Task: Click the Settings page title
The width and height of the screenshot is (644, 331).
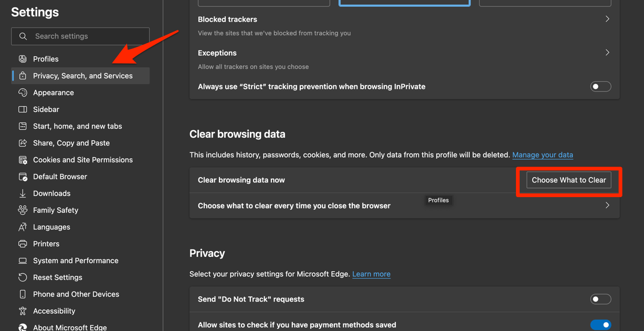Action: pyautogui.click(x=35, y=12)
